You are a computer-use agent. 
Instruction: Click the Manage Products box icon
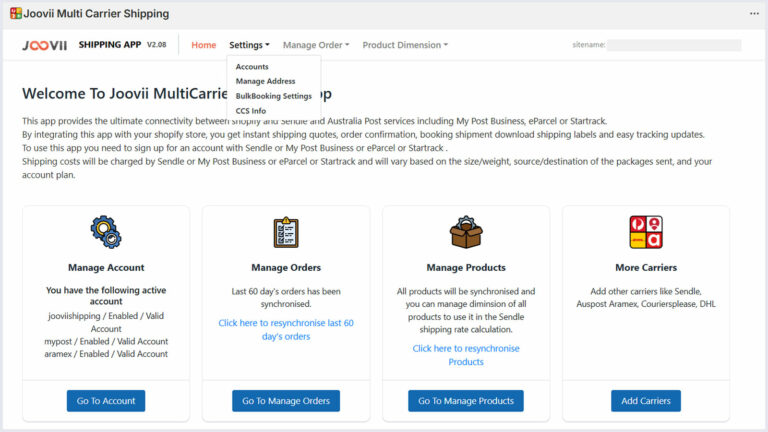click(466, 232)
